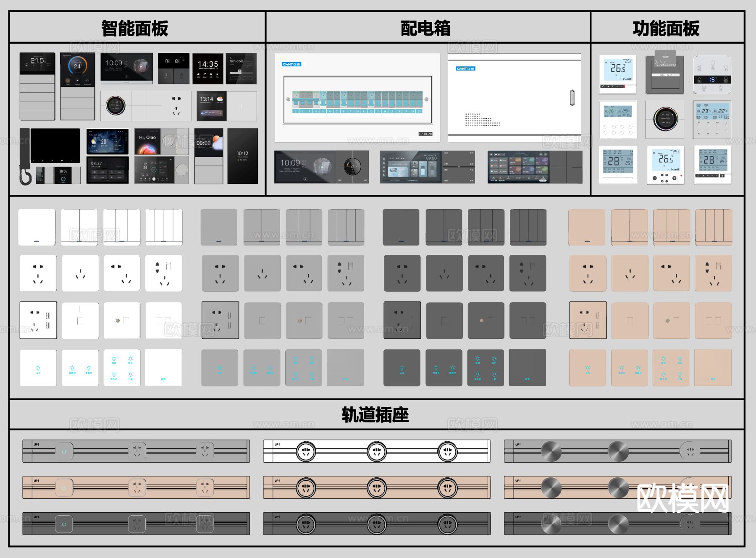Click the latch on the closed CHNT box
The height and width of the screenshot is (558, 756).
click(572, 98)
